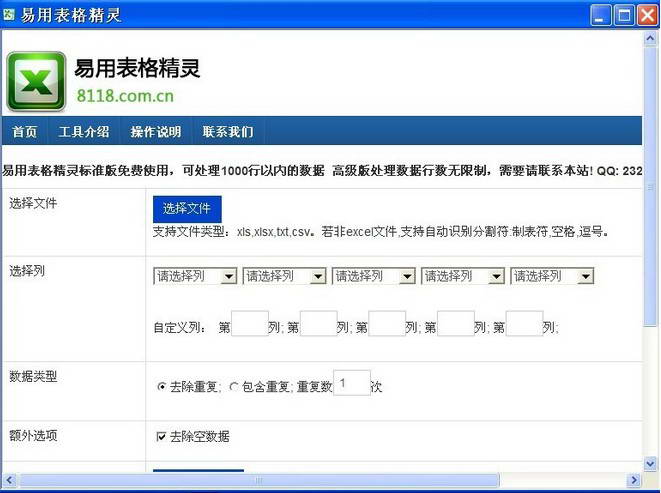
Task: Open the third 请选择列 dropdown
Action: tap(374, 276)
